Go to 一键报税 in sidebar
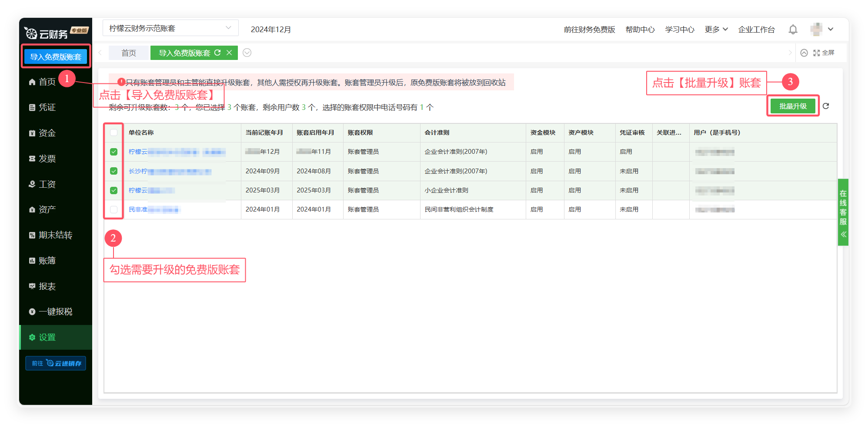Image resolution: width=868 pixels, height=424 pixels. [x=55, y=312]
